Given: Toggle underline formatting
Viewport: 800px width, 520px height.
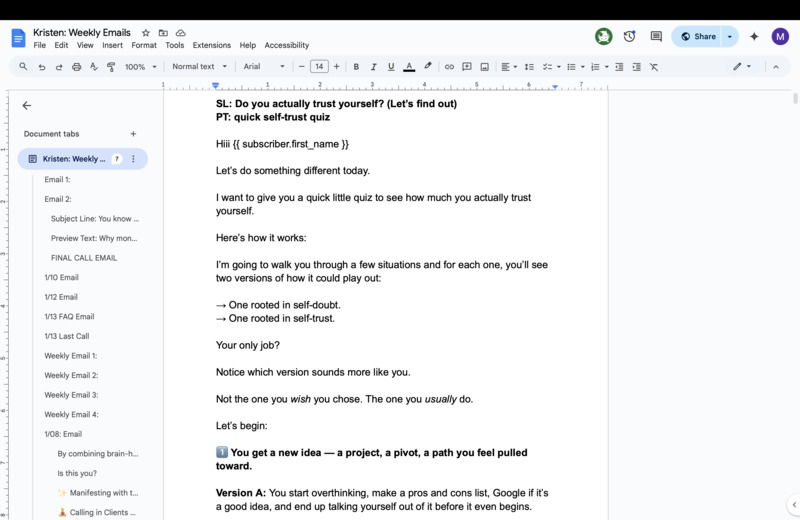Looking at the screenshot, I should tap(391, 67).
